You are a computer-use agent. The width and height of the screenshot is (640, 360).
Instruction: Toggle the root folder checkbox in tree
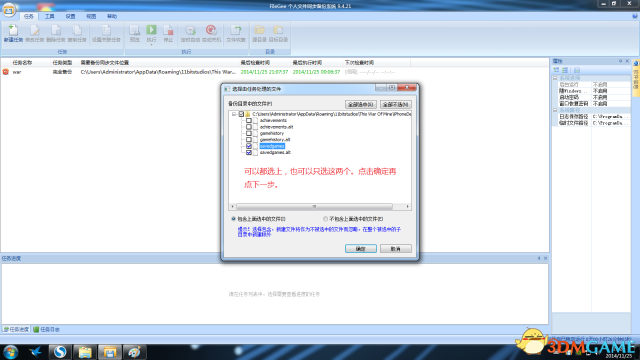241,114
